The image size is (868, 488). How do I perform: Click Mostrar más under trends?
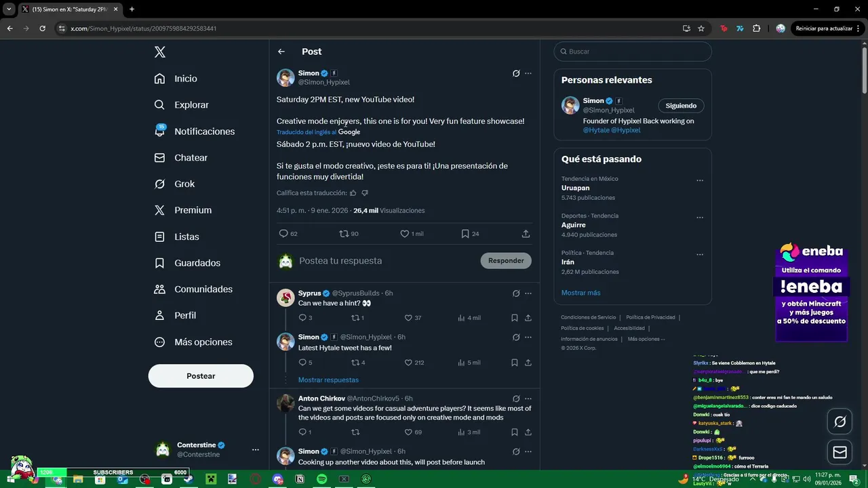tap(580, 293)
